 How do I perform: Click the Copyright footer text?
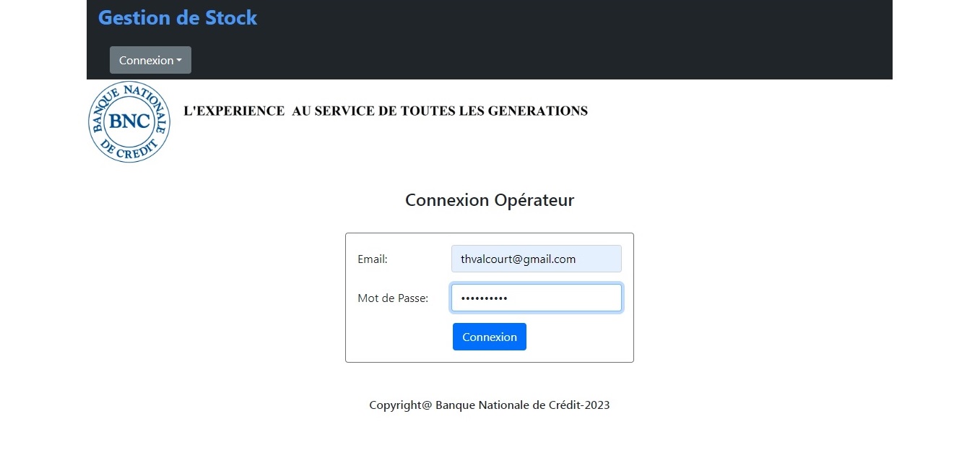tap(489, 405)
